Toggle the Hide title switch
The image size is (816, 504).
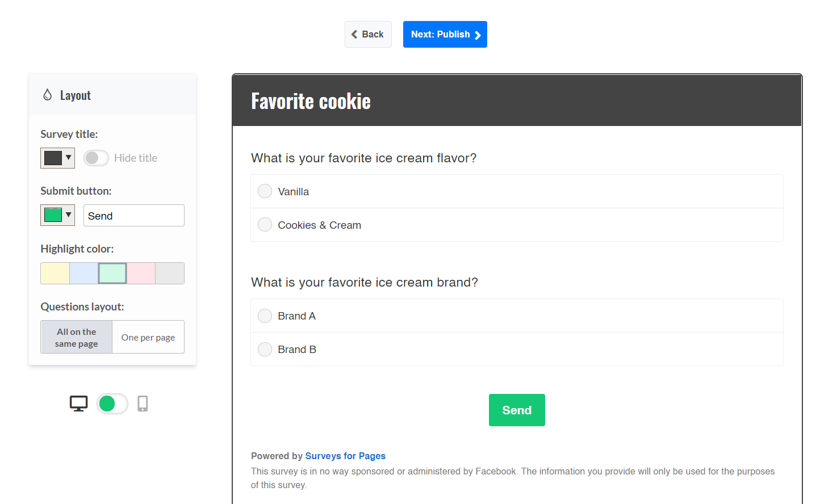pyautogui.click(x=96, y=158)
